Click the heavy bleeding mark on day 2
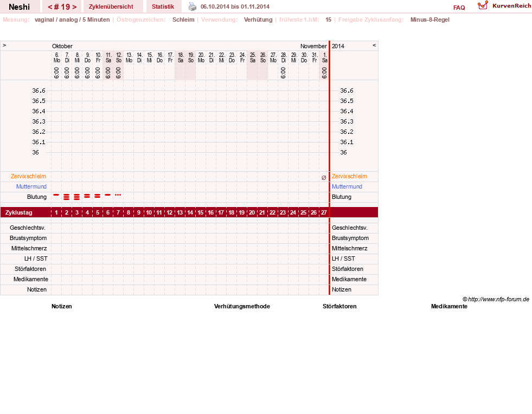The width and height of the screenshot is (532, 414). [67, 197]
